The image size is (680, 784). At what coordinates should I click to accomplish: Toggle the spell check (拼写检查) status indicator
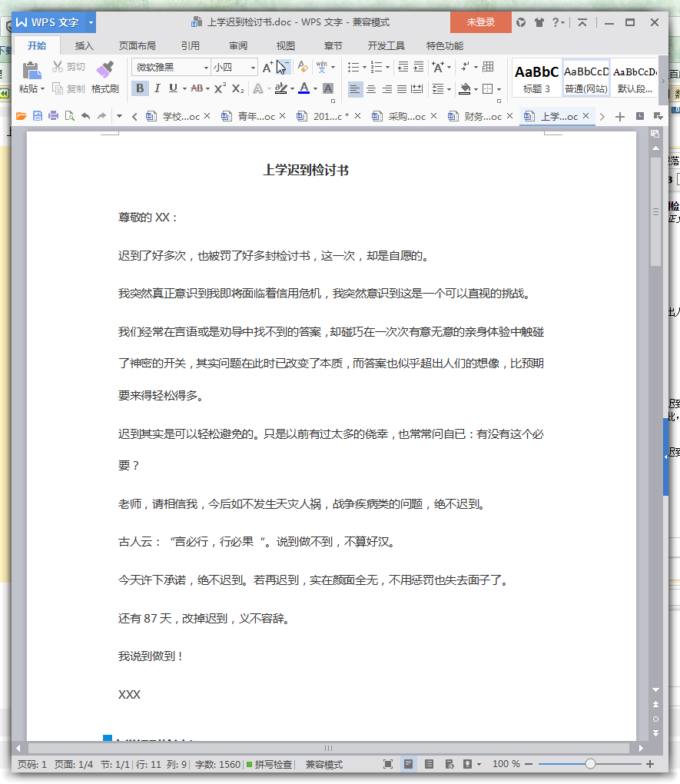tap(269, 764)
